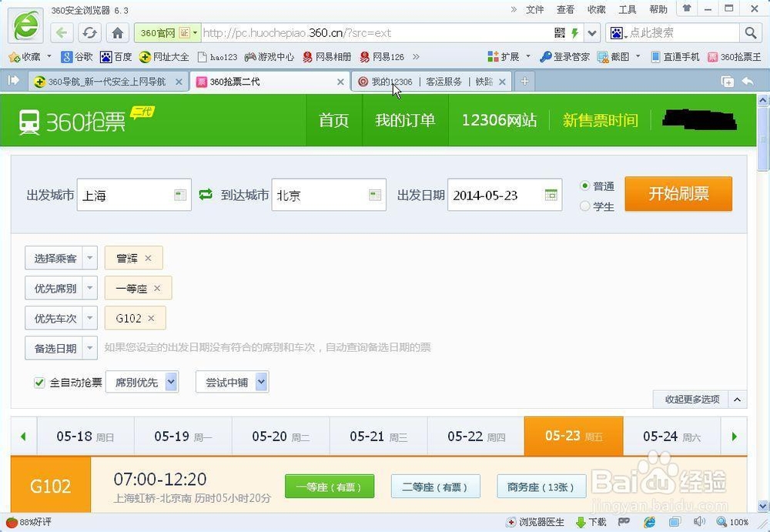The image size is (770, 532).
Task: Open the 谷歌 bookmark
Action: [x=76, y=57]
